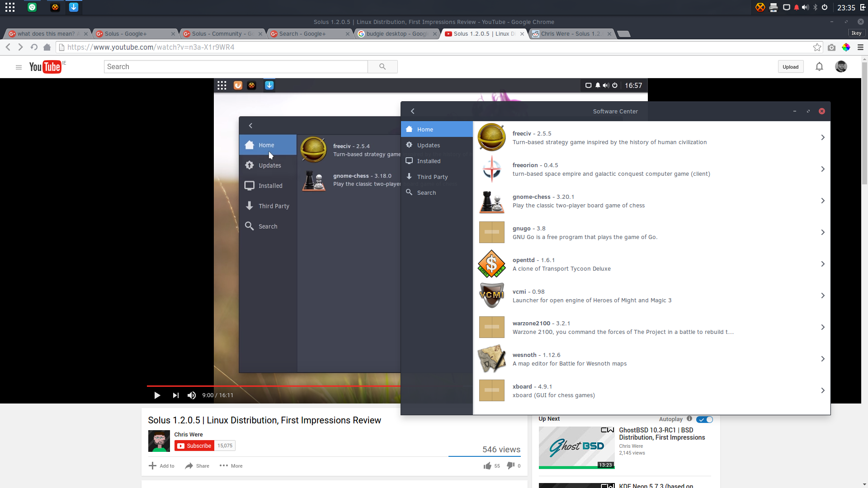This screenshot has width=868, height=488.
Task: Click the like thumbs-up icon
Action: (x=487, y=466)
